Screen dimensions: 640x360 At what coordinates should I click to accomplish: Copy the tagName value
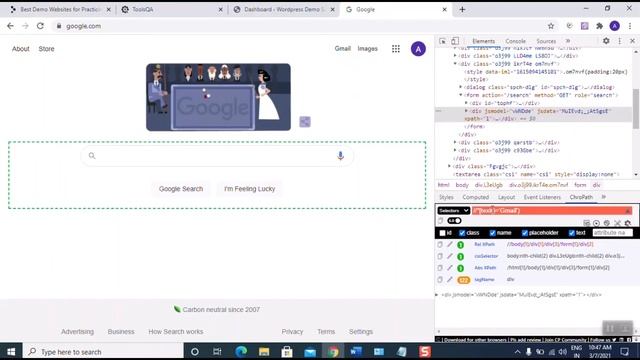coord(440,280)
